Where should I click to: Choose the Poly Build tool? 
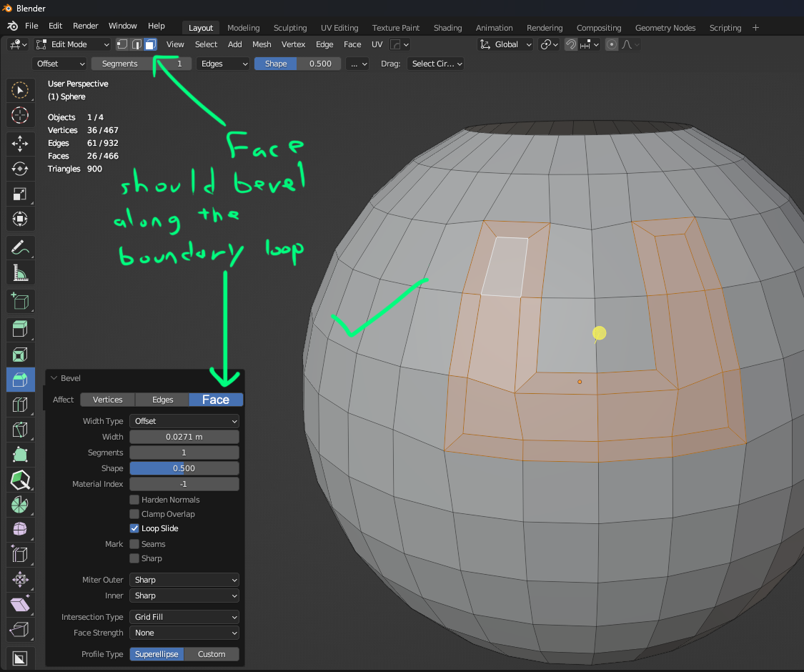pyautogui.click(x=20, y=455)
